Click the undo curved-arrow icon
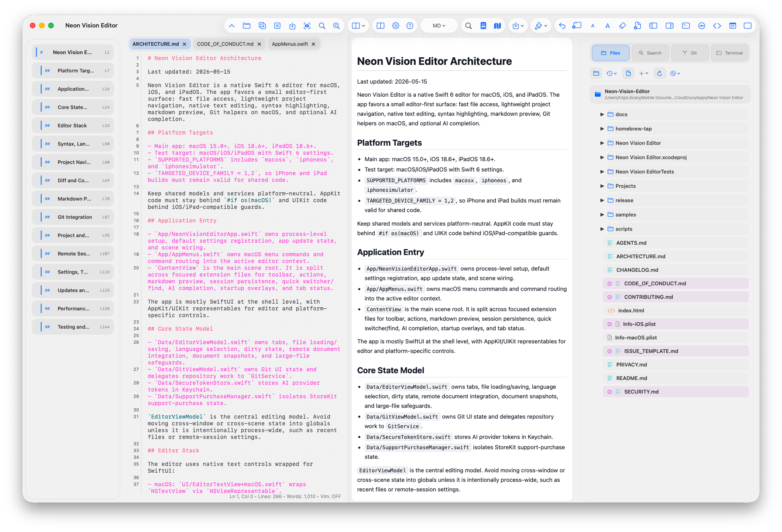This screenshot has height=532, width=782. coord(562,26)
